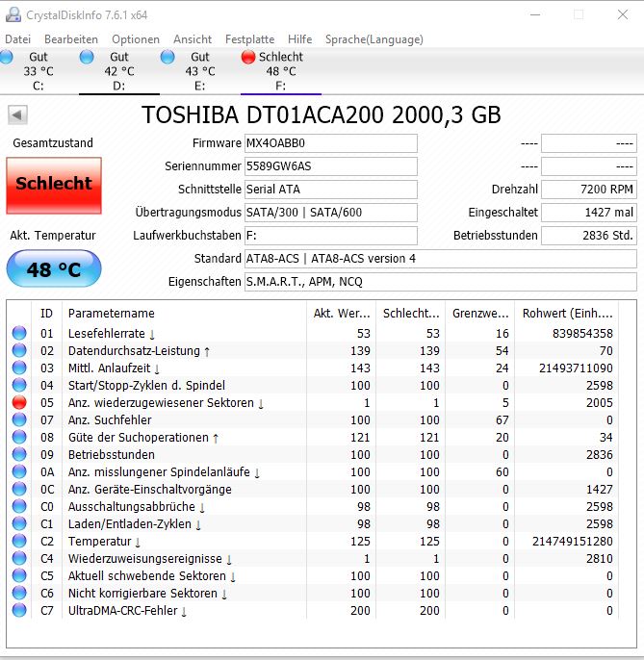Click the blue orb for attribute C2 Temperatur
The image size is (644, 660).
[19, 541]
